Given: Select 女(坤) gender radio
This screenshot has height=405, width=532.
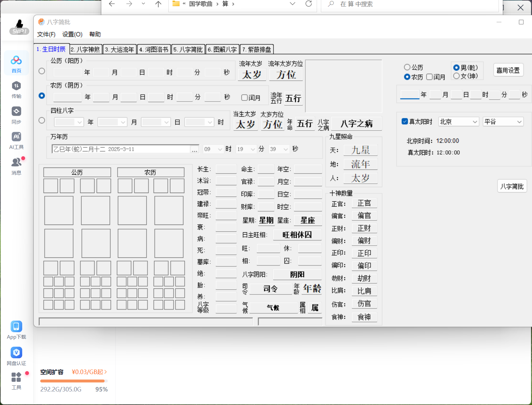Looking at the screenshot, I should click(x=456, y=76).
